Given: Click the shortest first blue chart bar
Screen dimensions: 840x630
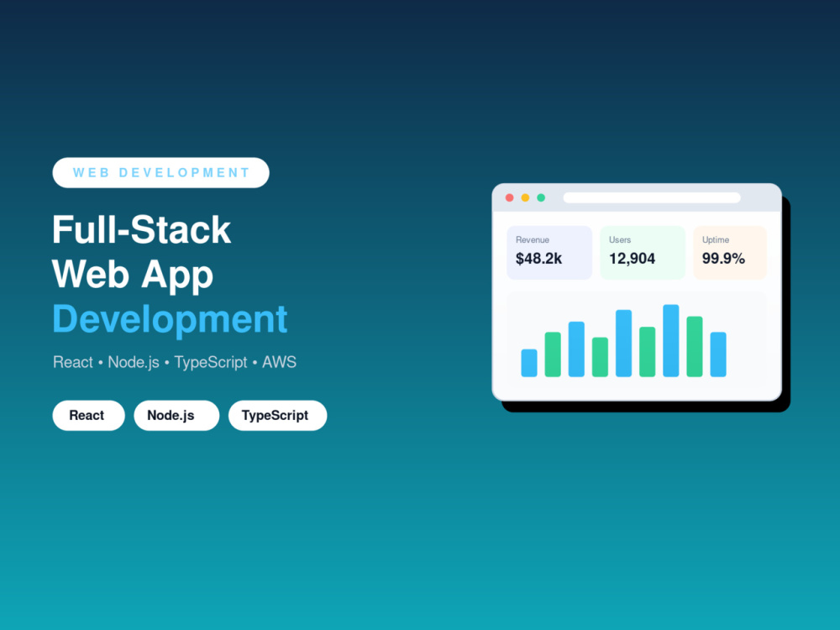Looking at the screenshot, I should 529,363.
